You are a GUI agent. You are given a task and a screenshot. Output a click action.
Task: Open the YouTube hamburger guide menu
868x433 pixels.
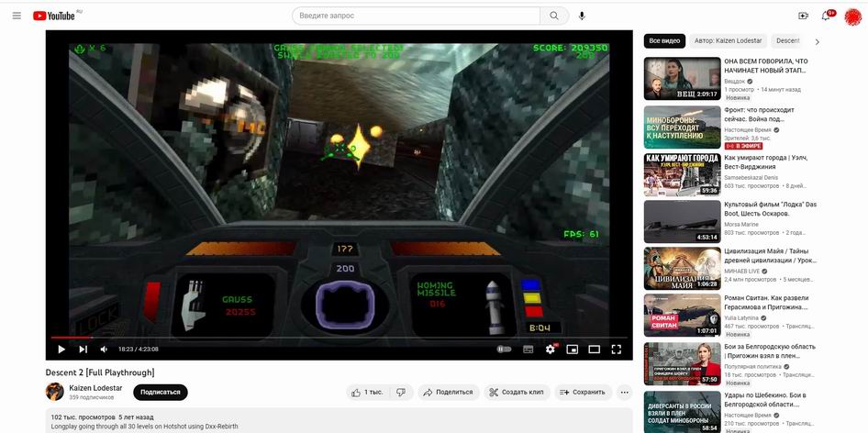tap(17, 16)
